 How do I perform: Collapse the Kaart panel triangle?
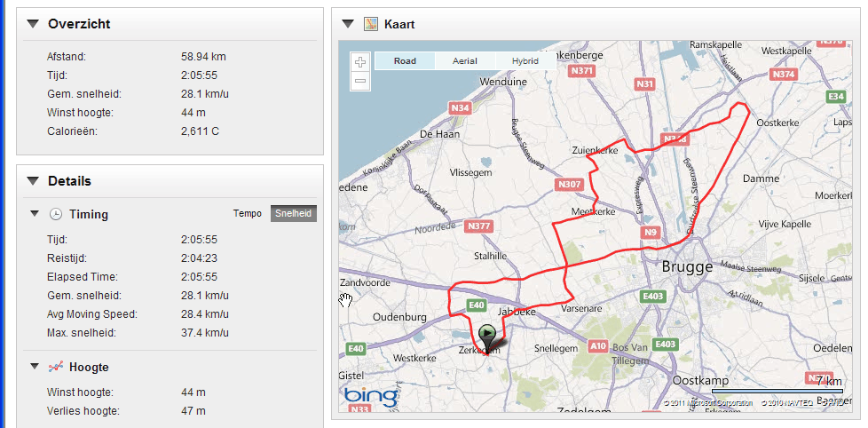pyautogui.click(x=348, y=24)
